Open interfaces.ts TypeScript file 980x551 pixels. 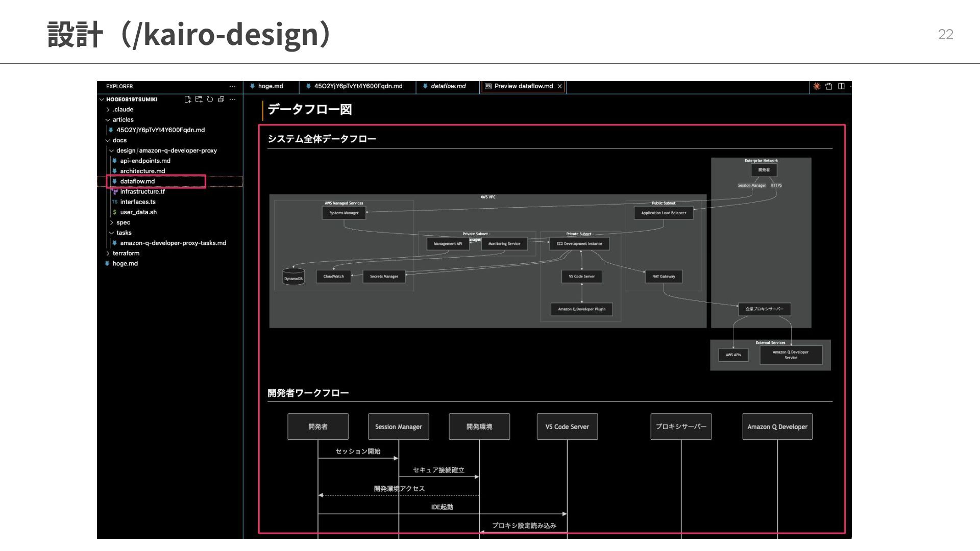click(138, 202)
